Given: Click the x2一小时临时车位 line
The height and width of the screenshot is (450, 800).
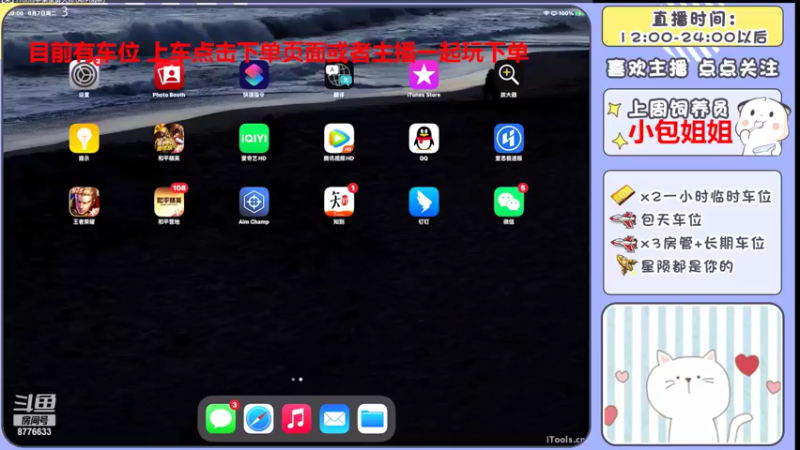Looking at the screenshot, I should point(691,196).
